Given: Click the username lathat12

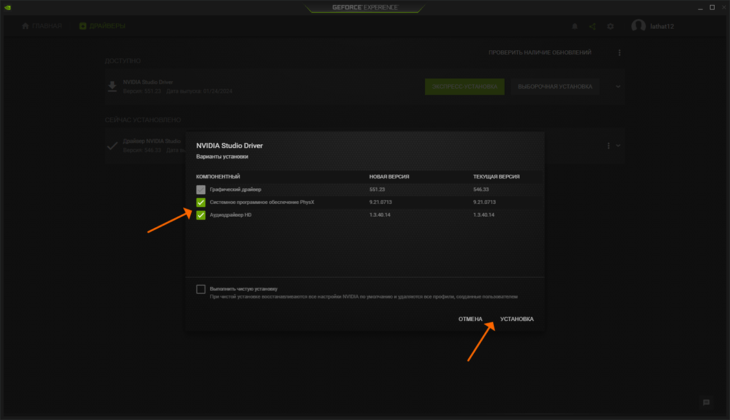Looking at the screenshot, I should click(662, 27).
